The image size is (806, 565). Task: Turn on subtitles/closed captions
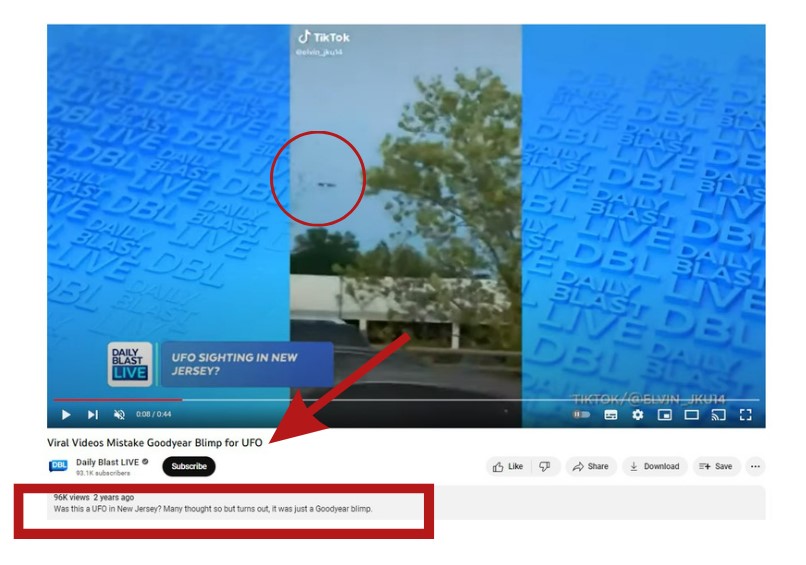click(611, 414)
